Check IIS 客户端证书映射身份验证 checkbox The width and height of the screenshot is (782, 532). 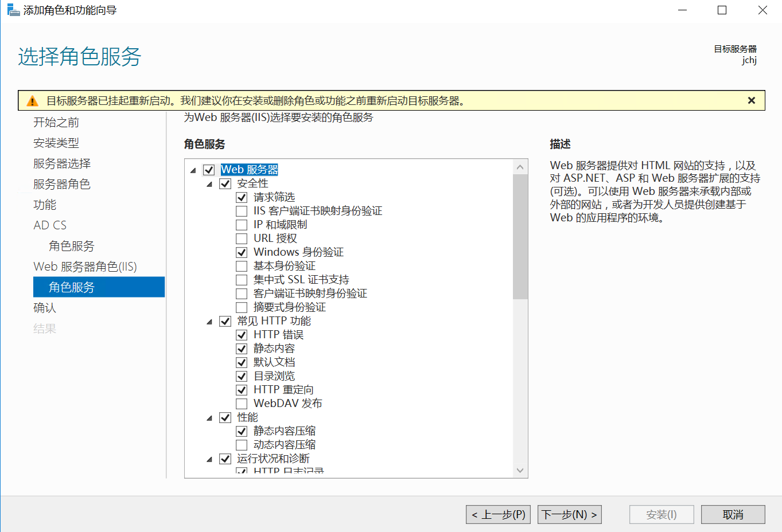click(x=242, y=211)
